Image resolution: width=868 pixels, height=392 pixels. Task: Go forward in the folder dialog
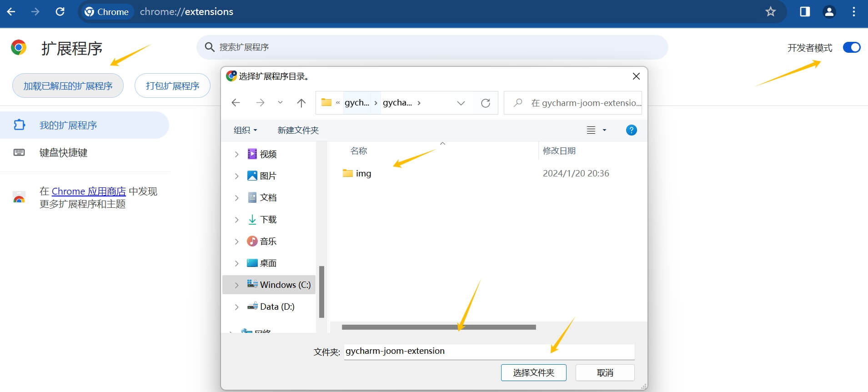pos(260,103)
